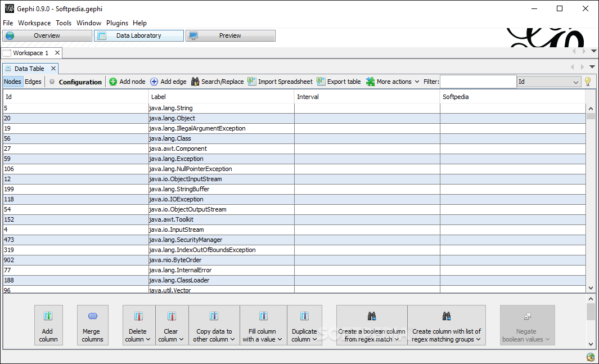
Task: Open the Window menu
Action: tap(89, 23)
